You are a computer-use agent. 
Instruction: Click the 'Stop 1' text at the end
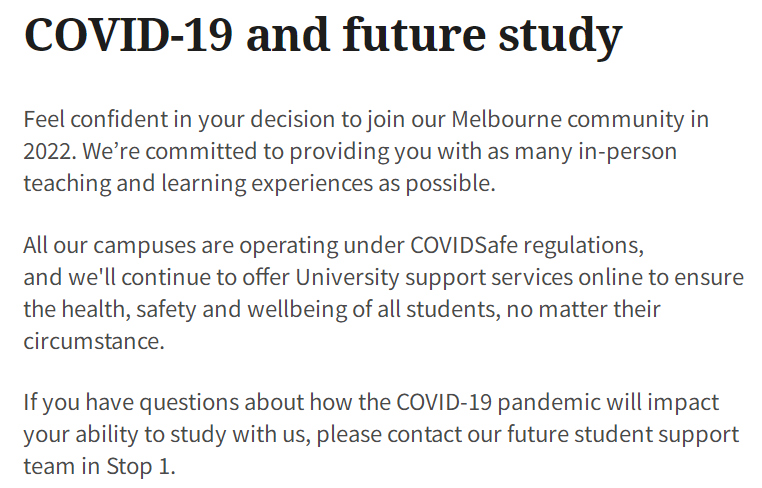click(x=138, y=468)
